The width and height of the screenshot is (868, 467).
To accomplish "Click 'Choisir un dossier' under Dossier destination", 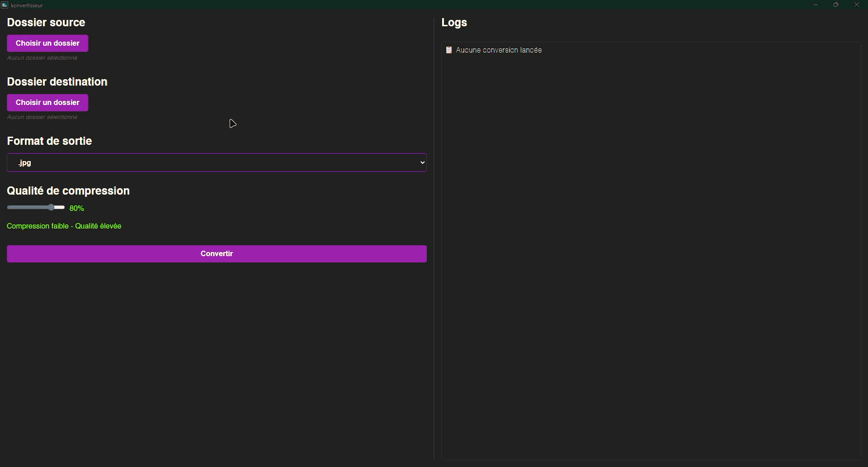I will tap(47, 102).
